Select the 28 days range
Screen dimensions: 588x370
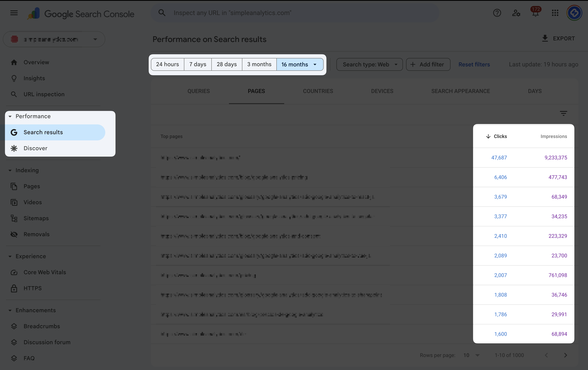click(227, 64)
